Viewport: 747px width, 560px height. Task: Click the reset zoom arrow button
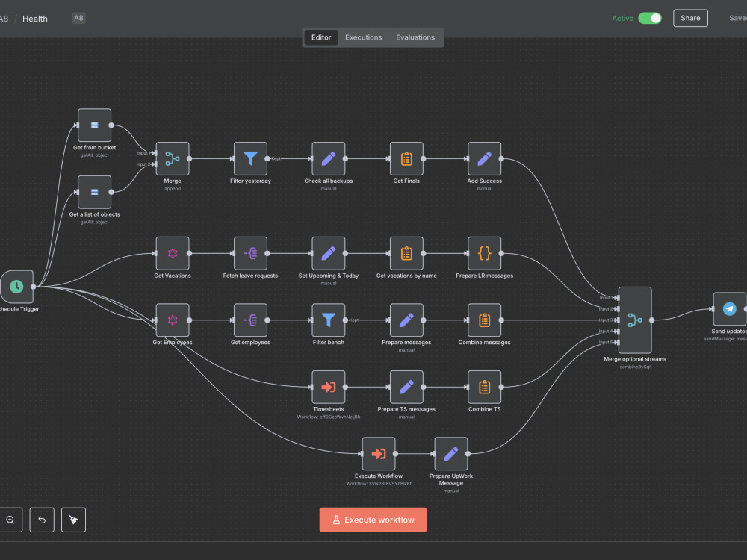(42, 520)
